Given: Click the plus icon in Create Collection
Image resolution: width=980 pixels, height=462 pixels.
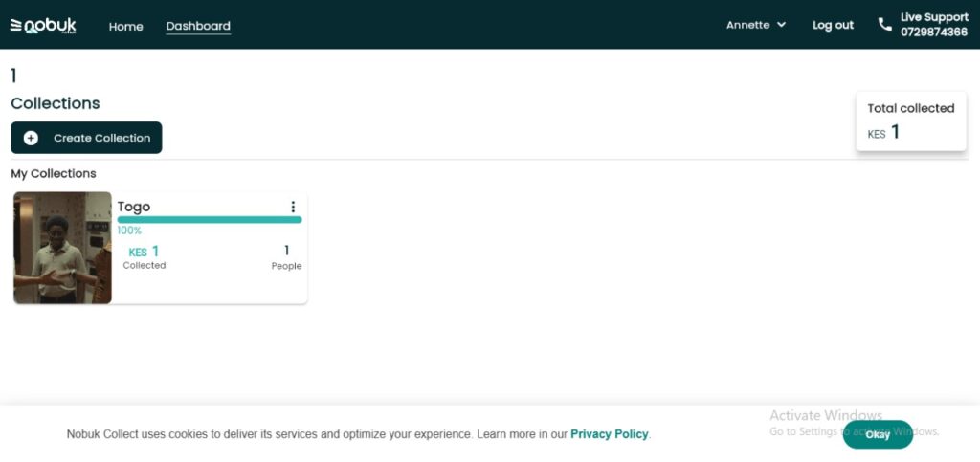Looking at the screenshot, I should 31,138.
